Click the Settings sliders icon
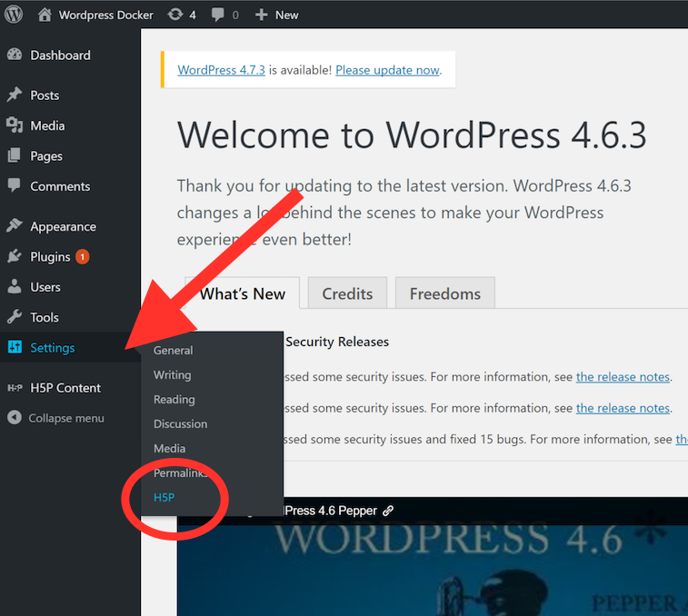Viewport: 688px width, 616px height. pyautogui.click(x=15, y=346)
